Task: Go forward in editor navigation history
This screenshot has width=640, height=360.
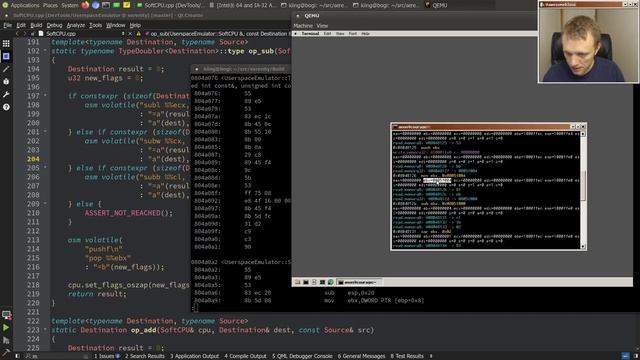Action: point(25,33)
